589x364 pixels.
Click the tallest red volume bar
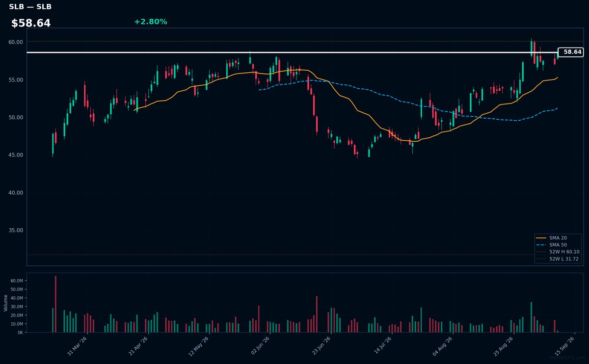click(55, 304)
